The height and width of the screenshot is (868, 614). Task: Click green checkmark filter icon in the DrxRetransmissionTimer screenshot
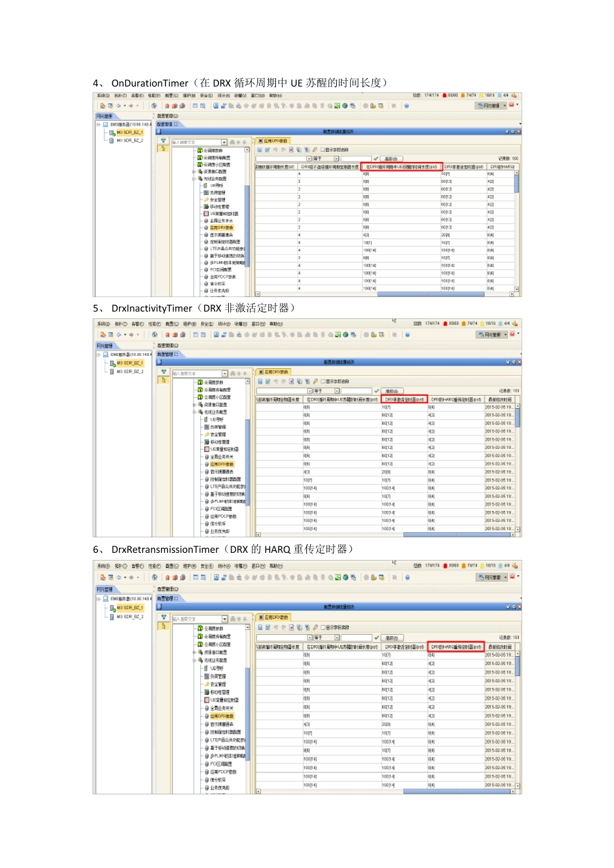tap(376, 637)
